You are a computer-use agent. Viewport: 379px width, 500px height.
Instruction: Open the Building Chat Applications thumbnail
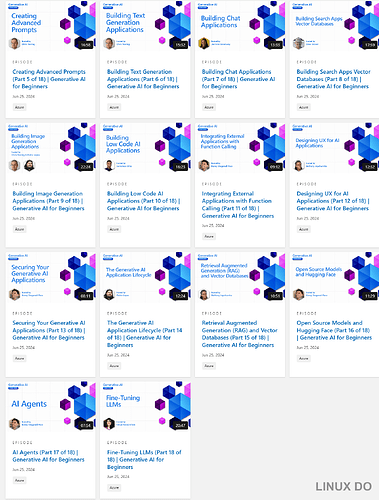coord(240,25)
